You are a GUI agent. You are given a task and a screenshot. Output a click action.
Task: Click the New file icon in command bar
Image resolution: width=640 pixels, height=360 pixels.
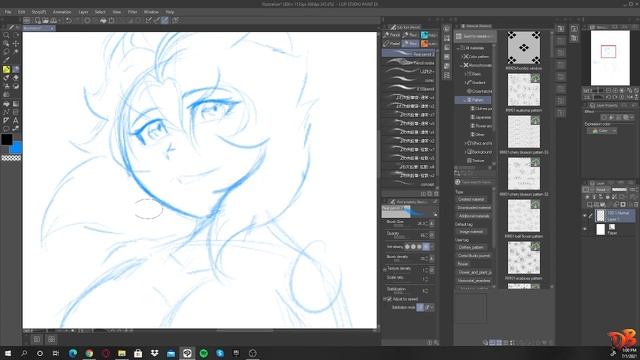(x=37, y=20)
